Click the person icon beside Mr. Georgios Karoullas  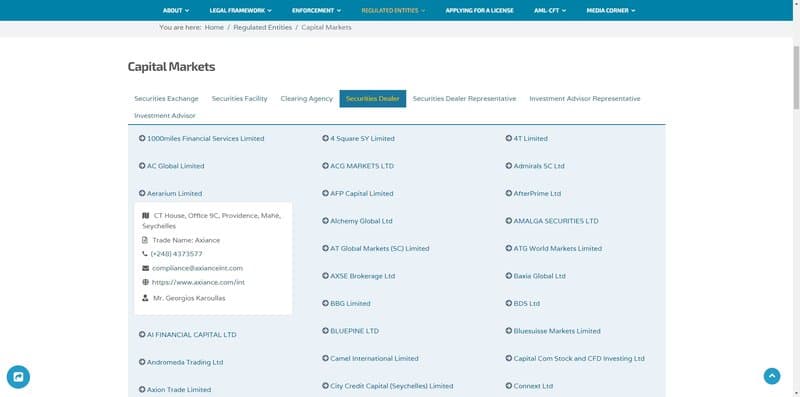click(x=145, y=298)
